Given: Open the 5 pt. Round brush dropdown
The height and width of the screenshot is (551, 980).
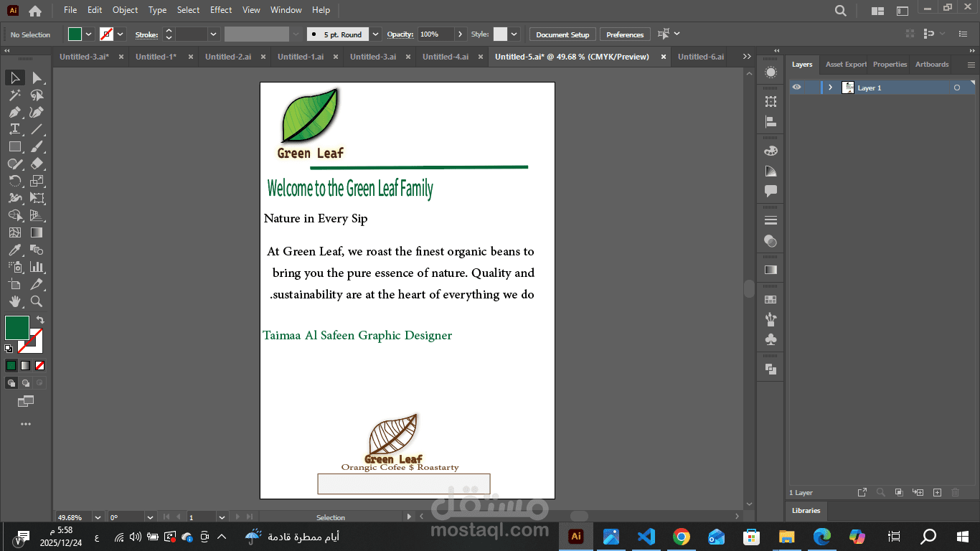Looking at the screenshot, I should coord(375,34).
